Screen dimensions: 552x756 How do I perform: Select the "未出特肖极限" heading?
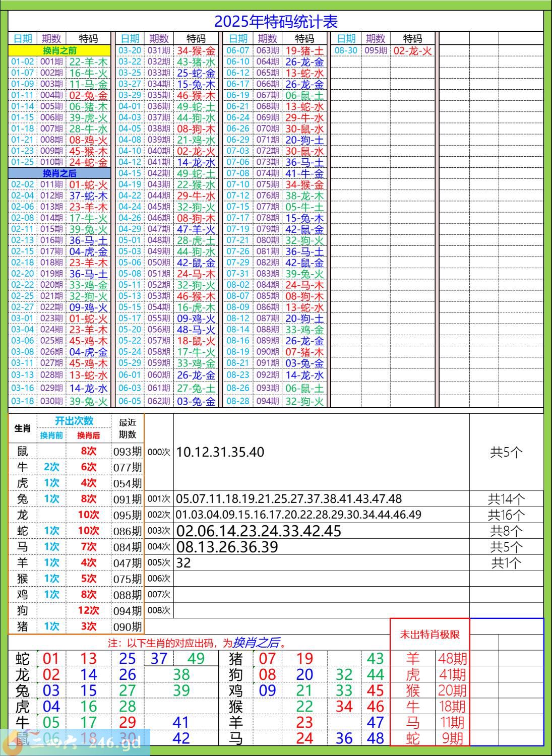[x=430, y=635]
